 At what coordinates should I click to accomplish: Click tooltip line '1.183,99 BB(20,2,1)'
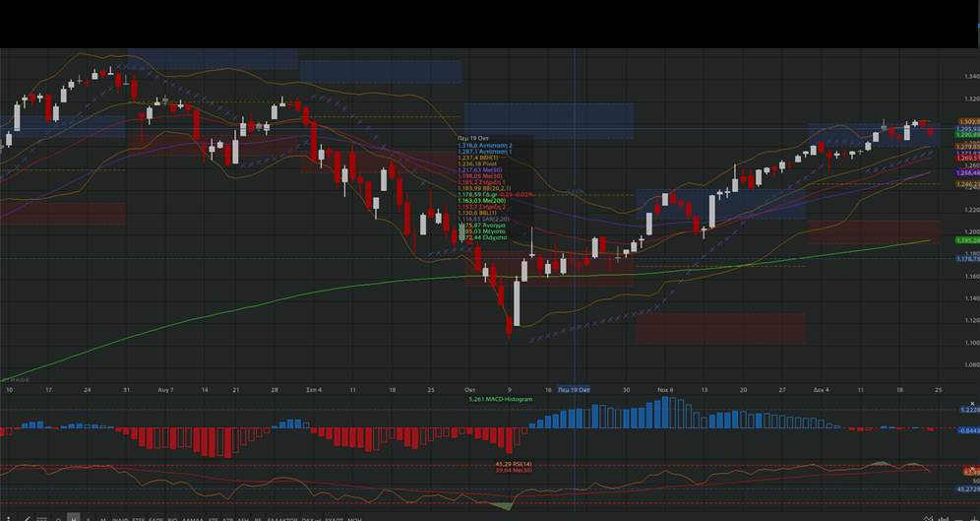(x=484, y=188)
